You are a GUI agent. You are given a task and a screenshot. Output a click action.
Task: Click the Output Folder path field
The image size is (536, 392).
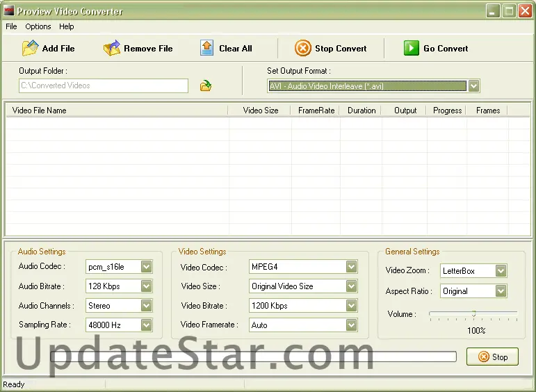[103, 85]
